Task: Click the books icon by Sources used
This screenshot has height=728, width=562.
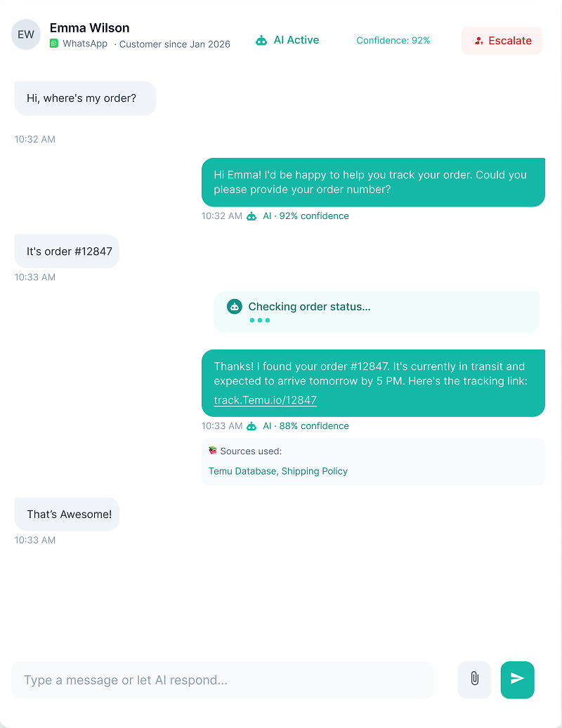Action: (213, 451)
